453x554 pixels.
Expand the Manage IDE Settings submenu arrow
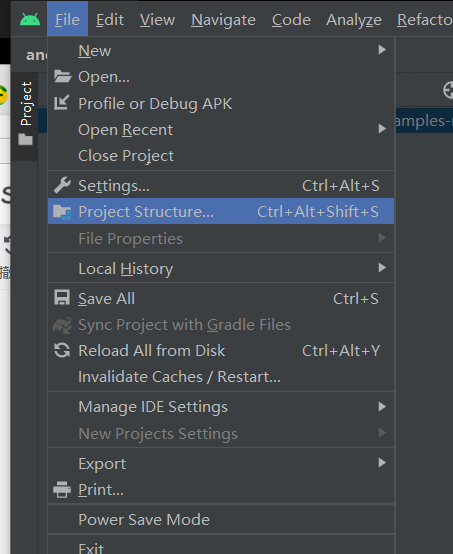(x=382, y=406)
